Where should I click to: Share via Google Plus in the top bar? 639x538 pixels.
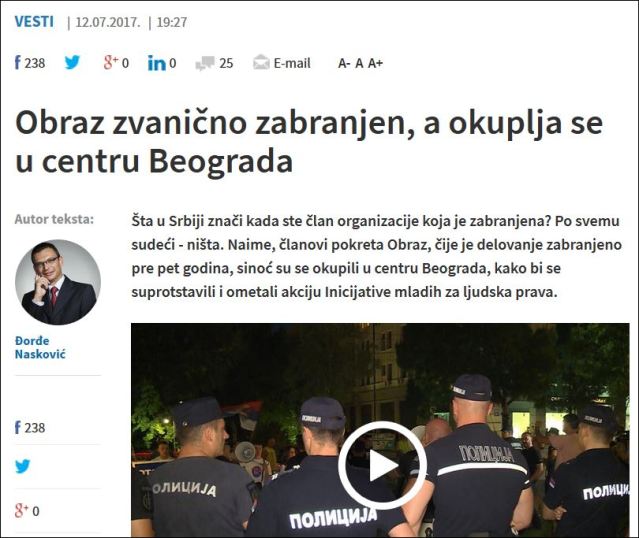110,63
